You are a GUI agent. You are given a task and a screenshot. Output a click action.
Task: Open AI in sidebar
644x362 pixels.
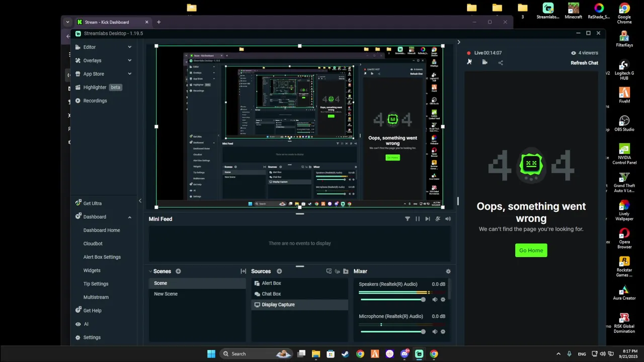(x=86, y=324)
